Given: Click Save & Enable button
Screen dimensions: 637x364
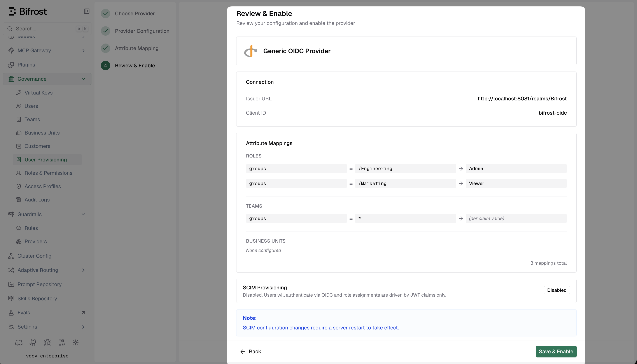Looking at the screenshot, I should 556,352.
